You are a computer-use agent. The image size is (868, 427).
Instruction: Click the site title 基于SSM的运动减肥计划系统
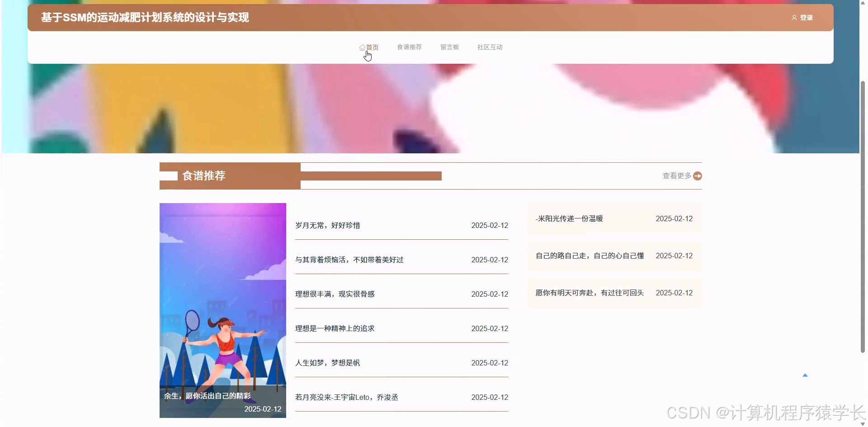click(x=145, y=18)
